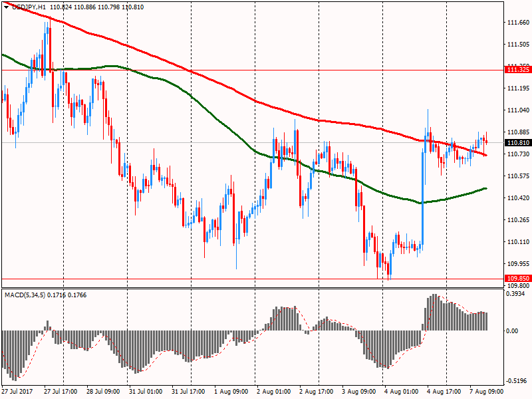
Task: Click the 4 Aug 17:00 time label
Action: pyautogui.click(x=444, y=392)
